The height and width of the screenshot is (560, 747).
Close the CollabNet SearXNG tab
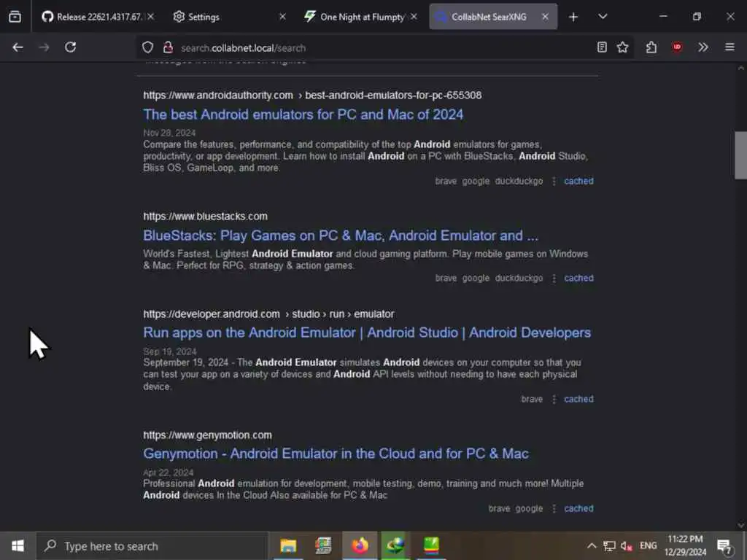[x=546, y=17]
